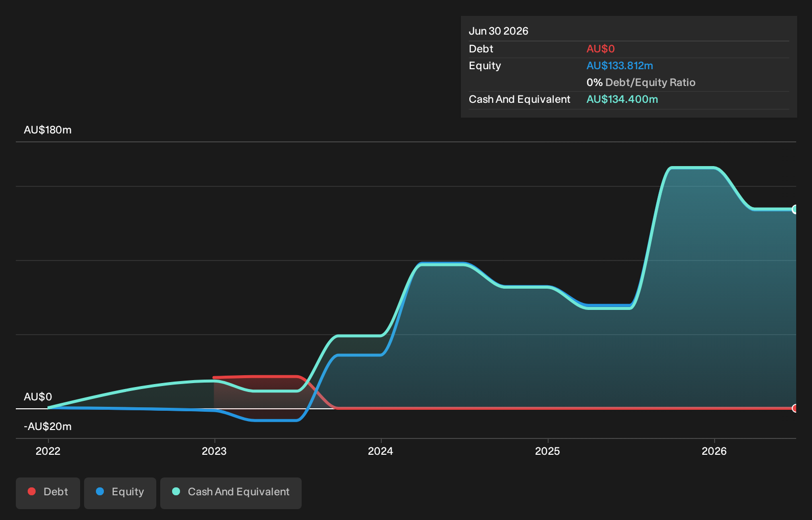The image size is (812, 520).
Task: Click the 2026 x-axis label
Action: [714, 451]
